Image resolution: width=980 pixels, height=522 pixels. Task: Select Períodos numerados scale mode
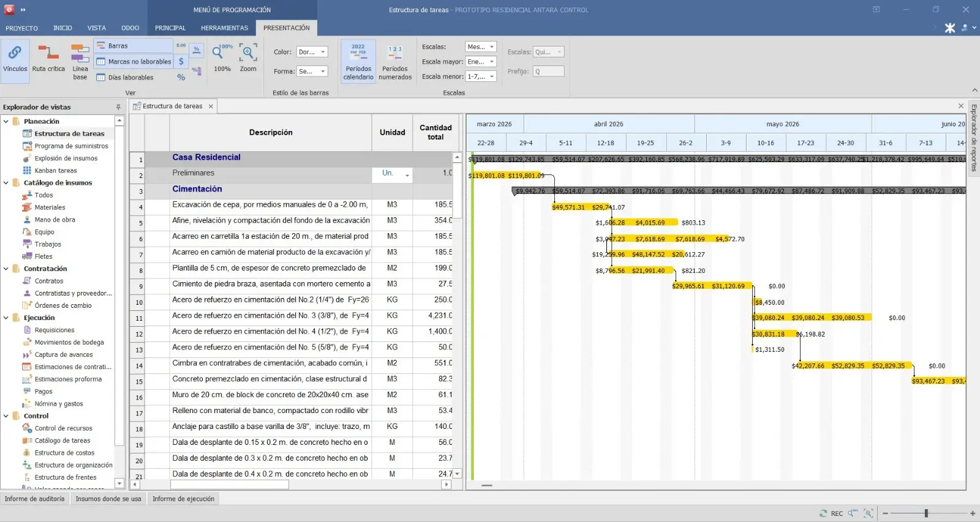(x=395, y=61)
